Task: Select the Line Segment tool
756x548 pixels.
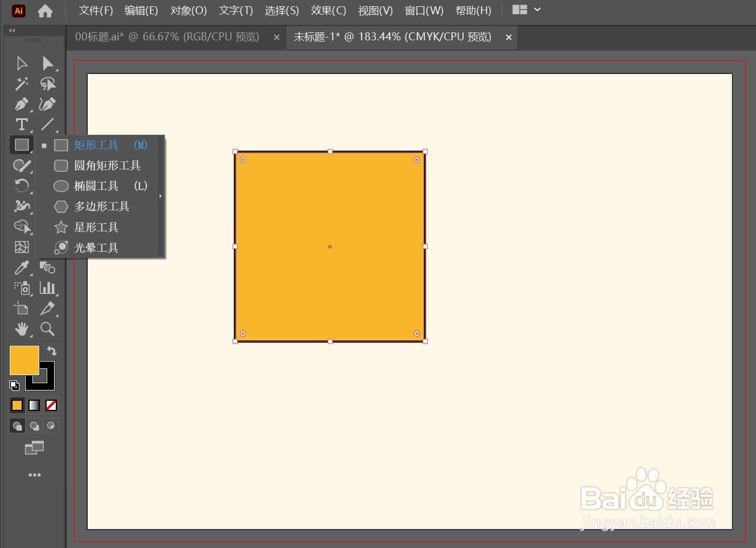Action: [48, 124]
